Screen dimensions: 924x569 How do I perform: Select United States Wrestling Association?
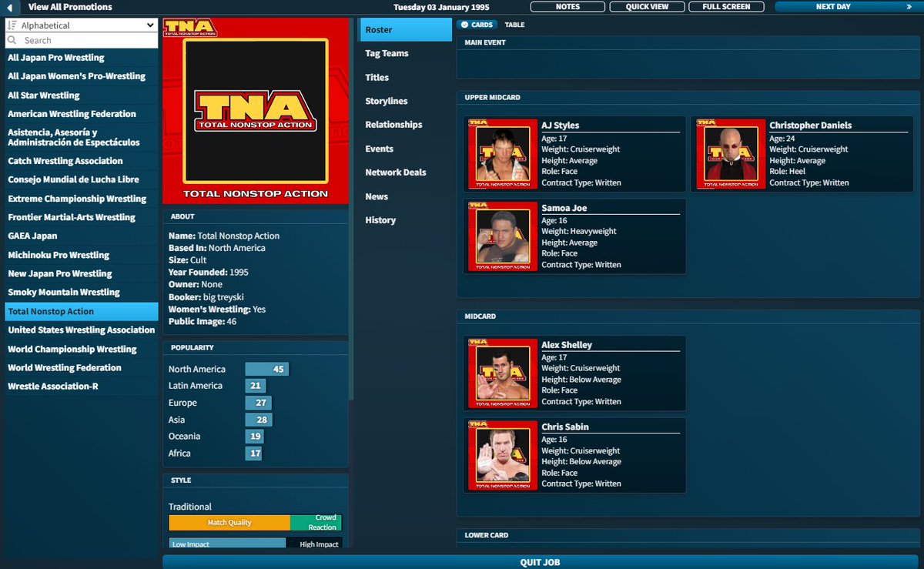tap(82, 330)
